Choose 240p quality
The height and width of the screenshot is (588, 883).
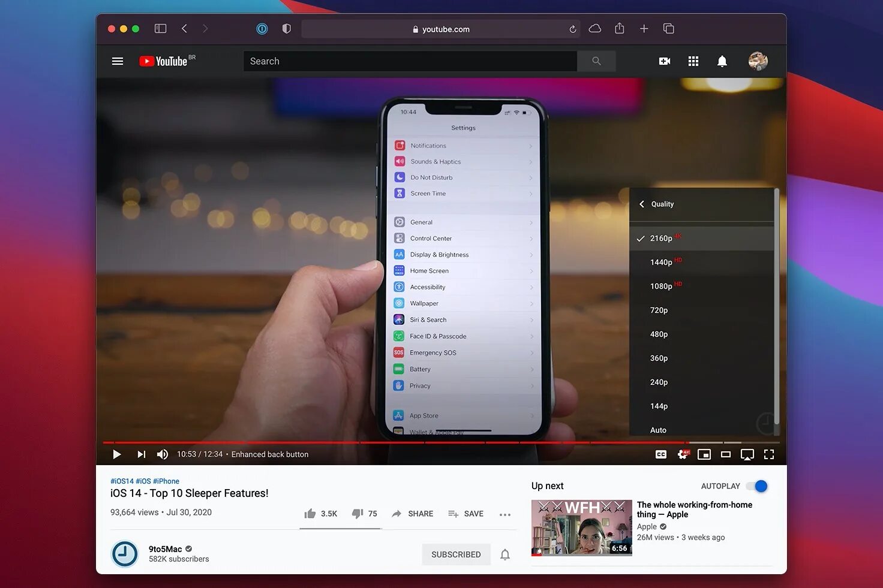702,382
